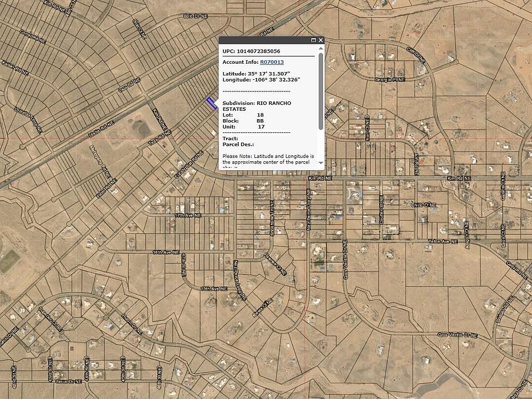This screenshot has width=532, height=399.
Task: Click the Subdivision RIO RANCHO ESTATES text
Action: click(x=257, y=106)
